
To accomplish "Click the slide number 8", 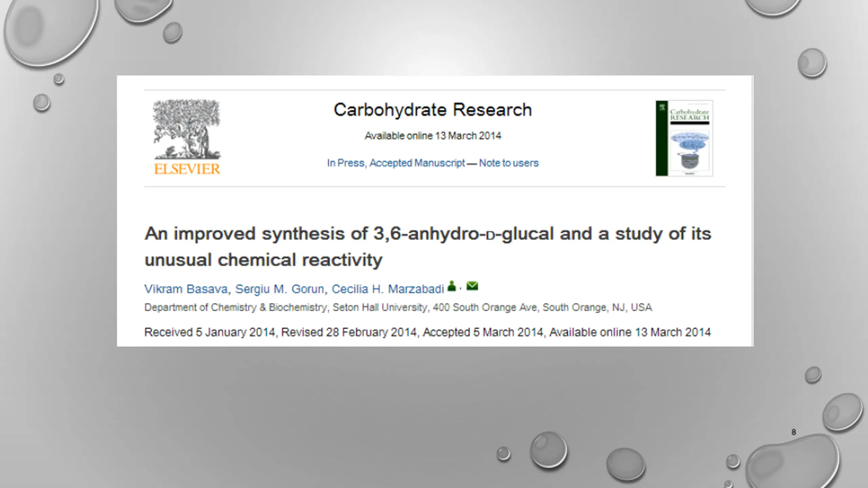I will (x=793, y=432).
